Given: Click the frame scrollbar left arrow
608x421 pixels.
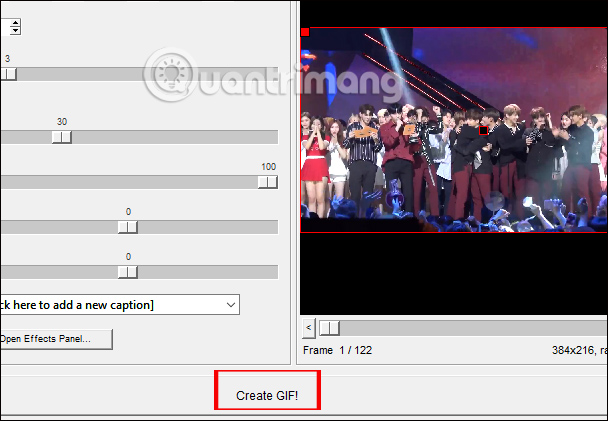Looking at the screenshot, I should [x=309, y=328].
